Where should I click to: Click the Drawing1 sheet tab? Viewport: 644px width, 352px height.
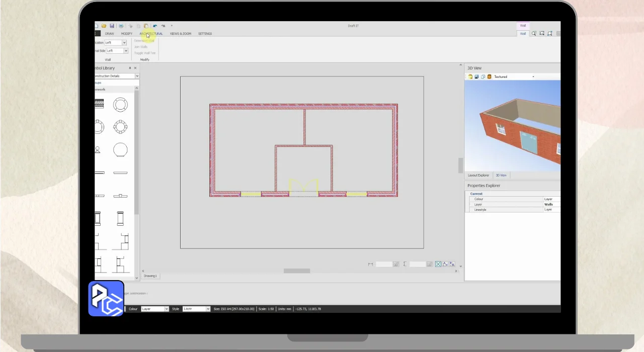tap(150, 276)
